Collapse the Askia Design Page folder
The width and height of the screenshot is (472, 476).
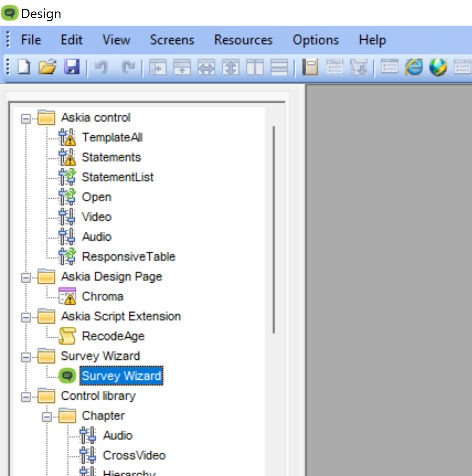pyautogui.click(x=26, y=277)
